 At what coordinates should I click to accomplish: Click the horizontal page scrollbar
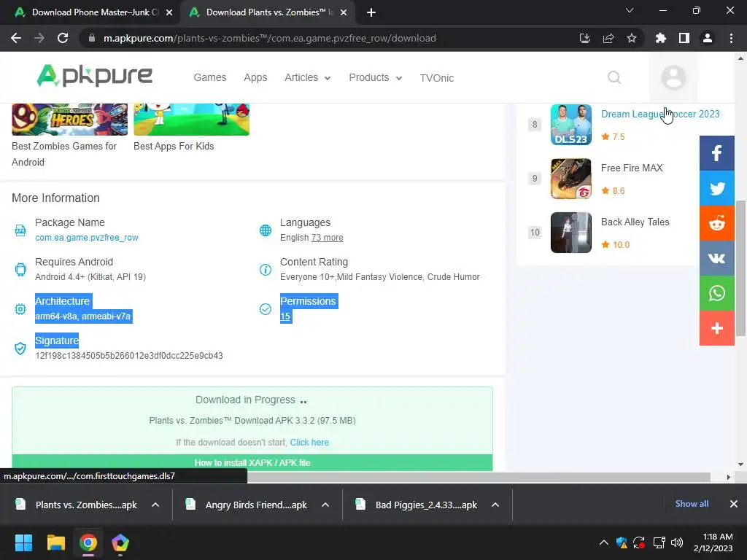point(479,477)
